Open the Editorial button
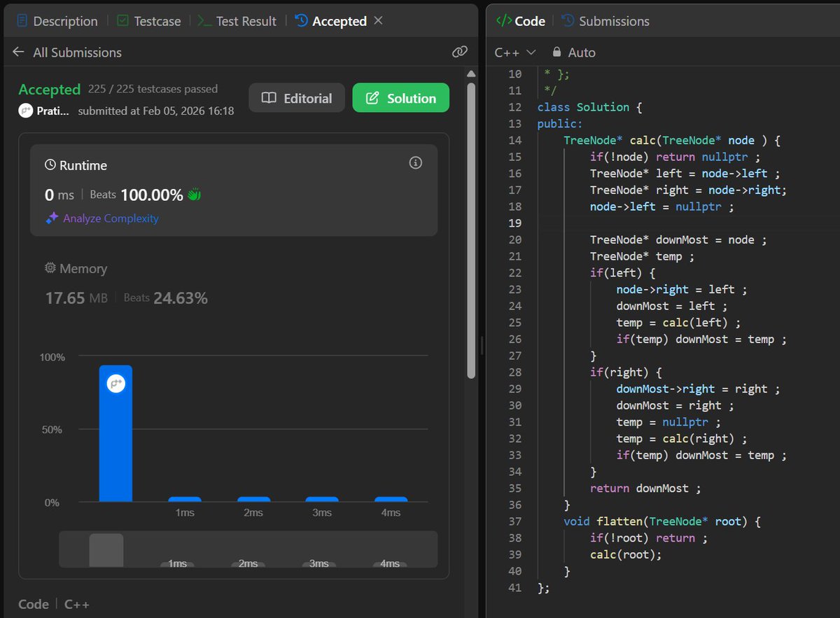This screenshot has height=618, width=840. coord(297,98)
